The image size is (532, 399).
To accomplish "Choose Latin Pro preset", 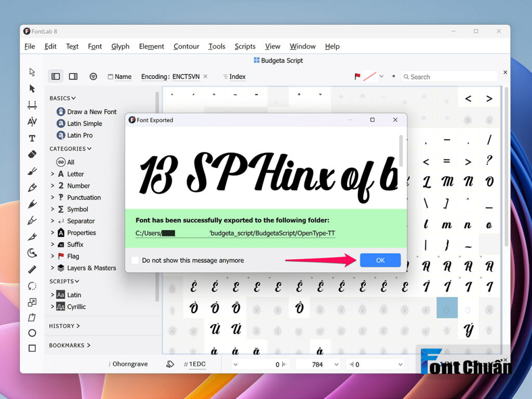I will (75, 135).
